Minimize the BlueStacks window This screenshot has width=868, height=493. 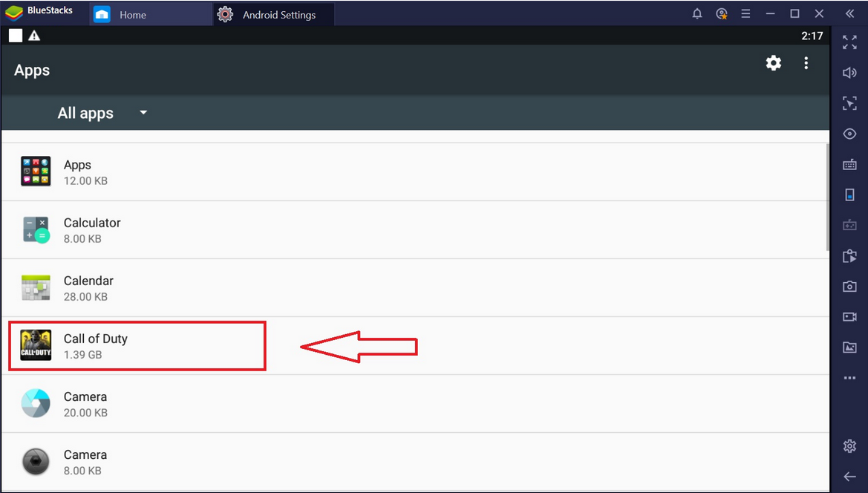pos(770,14)
